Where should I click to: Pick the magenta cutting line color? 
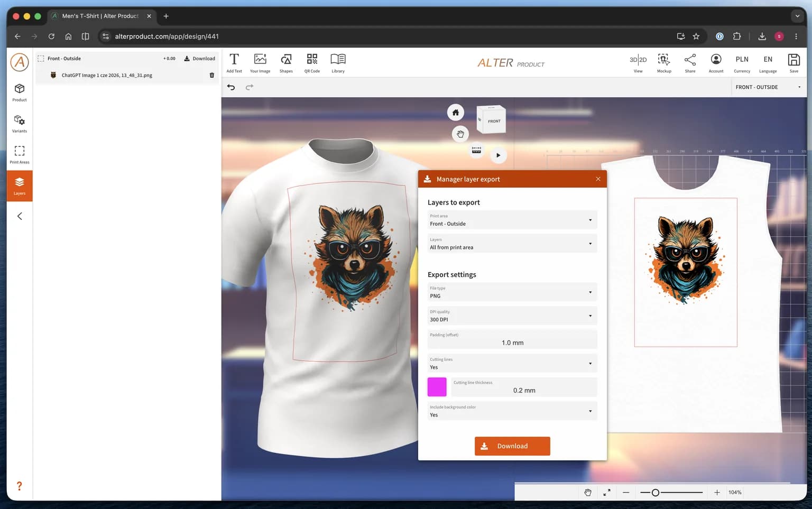437,387
